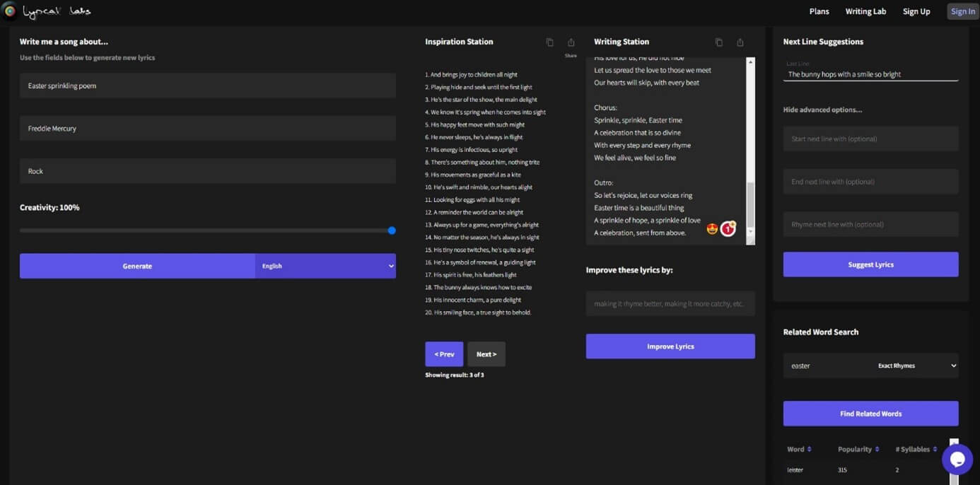
Task: Click the Improve Lyrics button
Action: pos(670,346)
